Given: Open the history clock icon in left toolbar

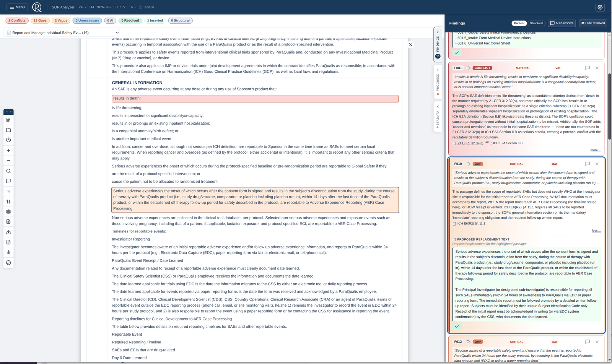Looking at the screenshot, I should pos(8,140).
